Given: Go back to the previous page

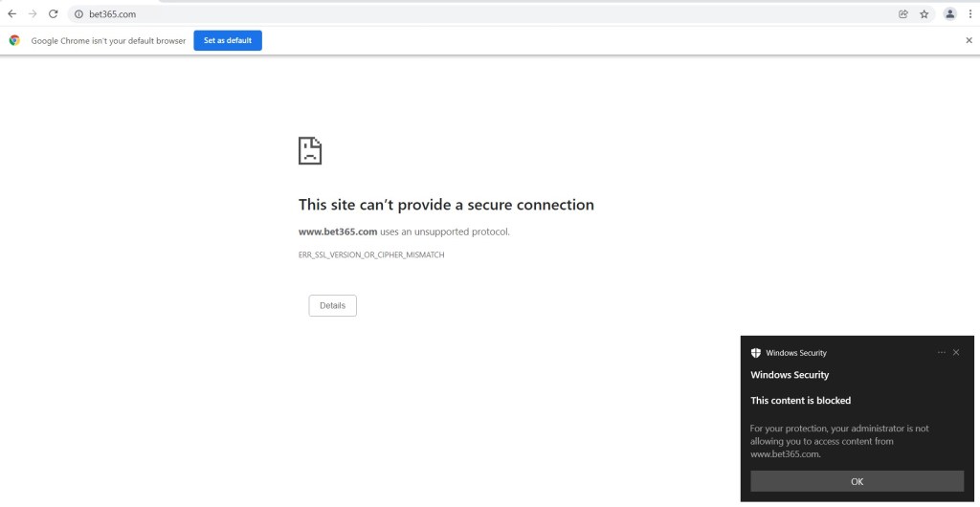Looking at the screenshot, I should [11, 14].
